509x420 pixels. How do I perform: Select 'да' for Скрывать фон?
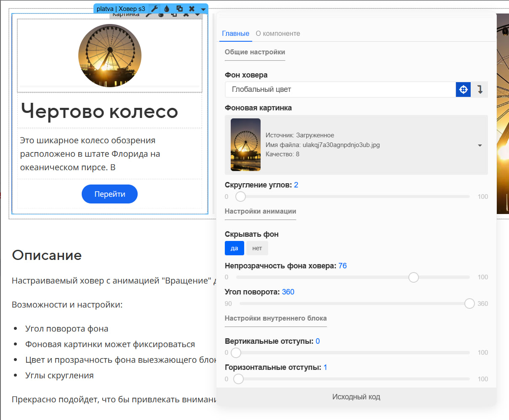(235, 248)
